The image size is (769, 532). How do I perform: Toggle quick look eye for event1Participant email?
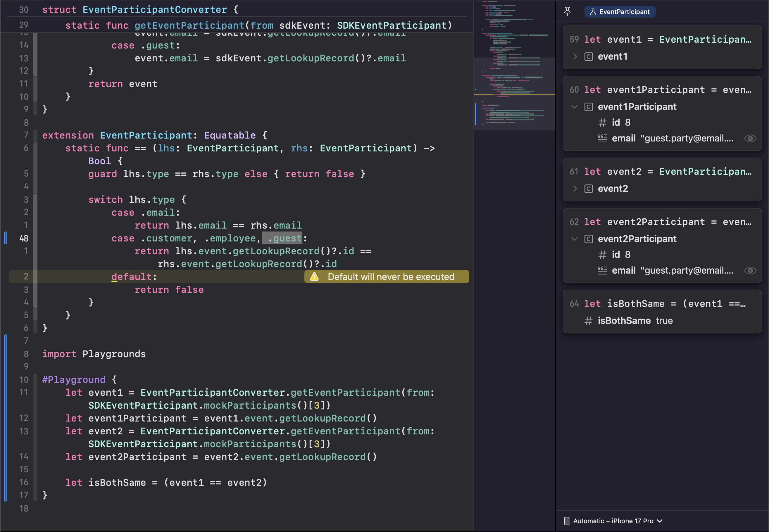coord(750,139)
